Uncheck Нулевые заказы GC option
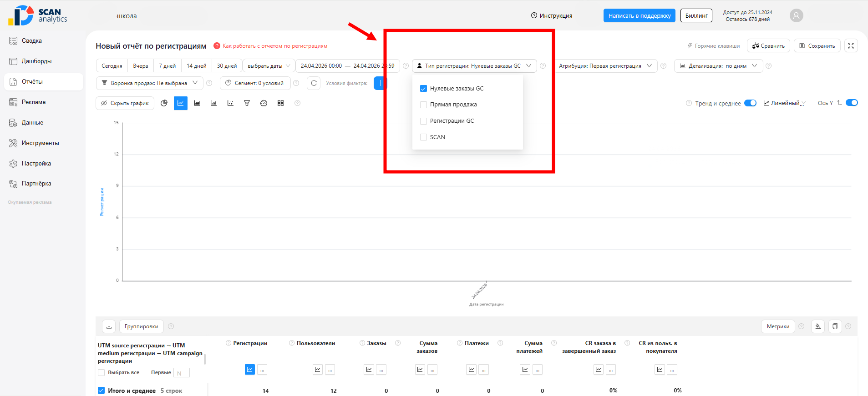This screenshot has height=396, width=868. pos(423,89)
